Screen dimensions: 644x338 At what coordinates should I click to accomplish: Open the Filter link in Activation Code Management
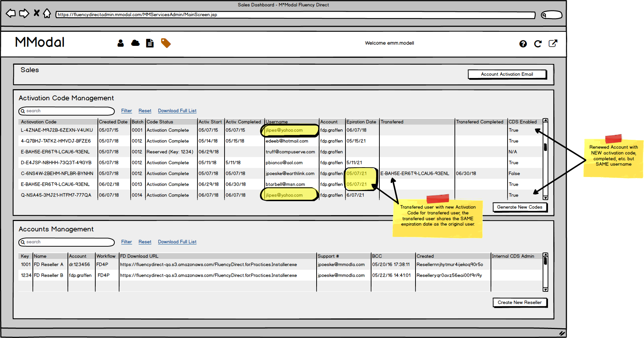126,110
